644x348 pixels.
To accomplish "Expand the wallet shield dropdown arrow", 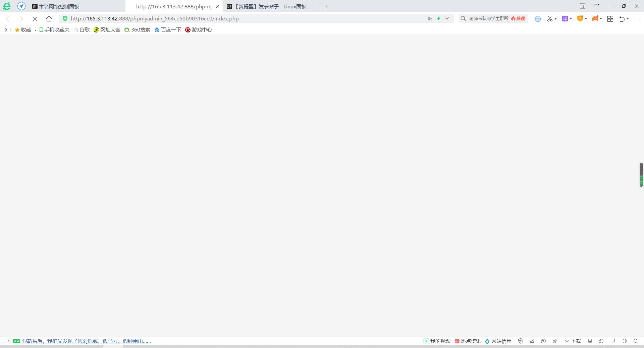I will pyautogui.click(x=586, y=19).
